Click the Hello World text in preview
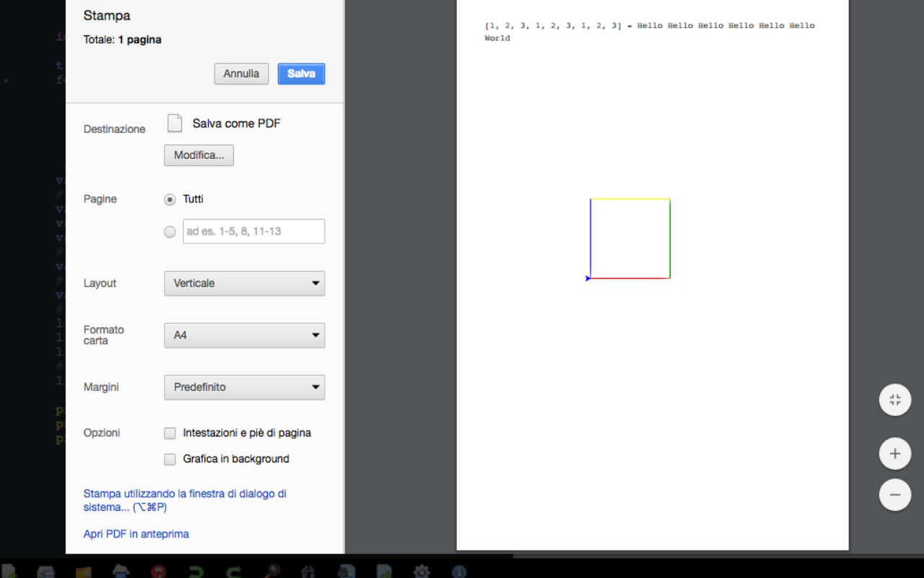Viewport: 924px width, 578px height. click(x=650, y=32)
